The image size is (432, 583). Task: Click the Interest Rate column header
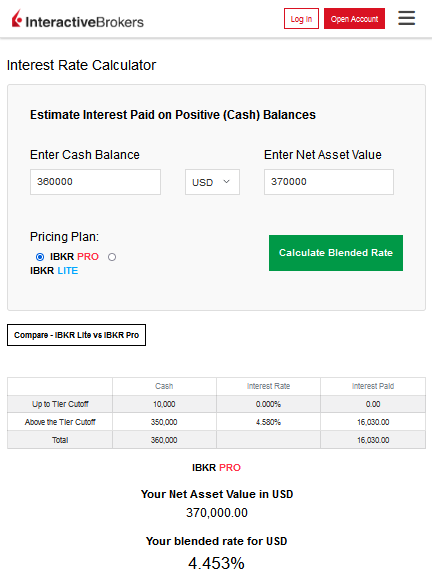point(268,386)
